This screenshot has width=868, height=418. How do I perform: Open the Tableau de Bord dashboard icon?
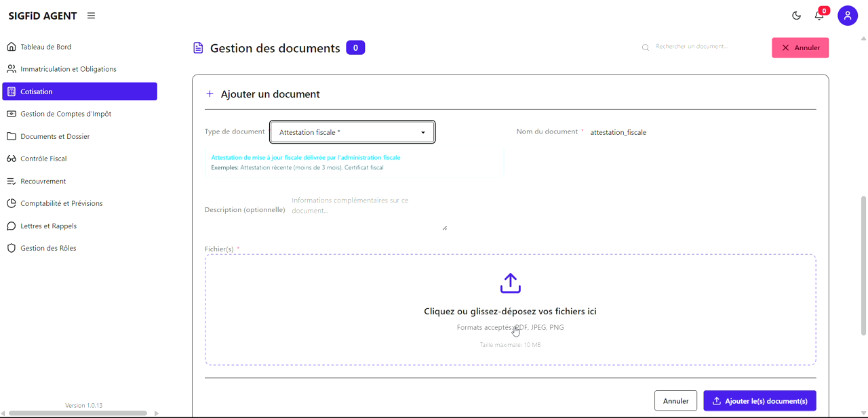tap(11, 46)
